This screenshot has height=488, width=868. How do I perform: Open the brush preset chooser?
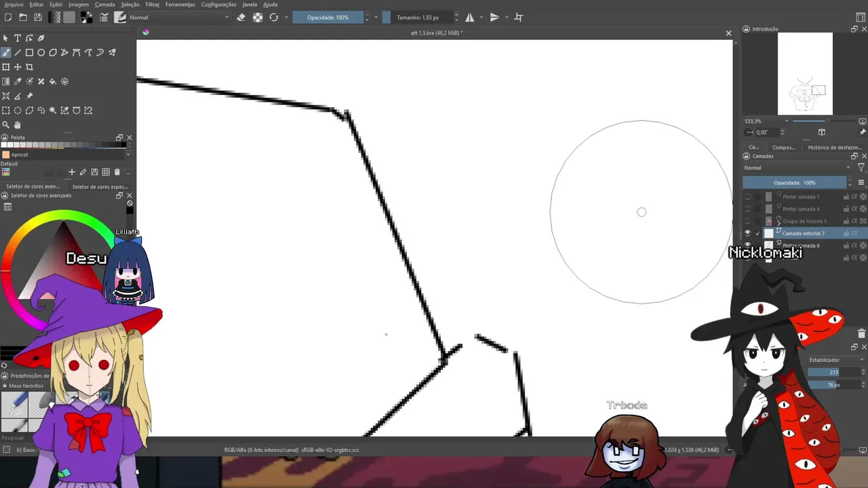pos(120,18)
